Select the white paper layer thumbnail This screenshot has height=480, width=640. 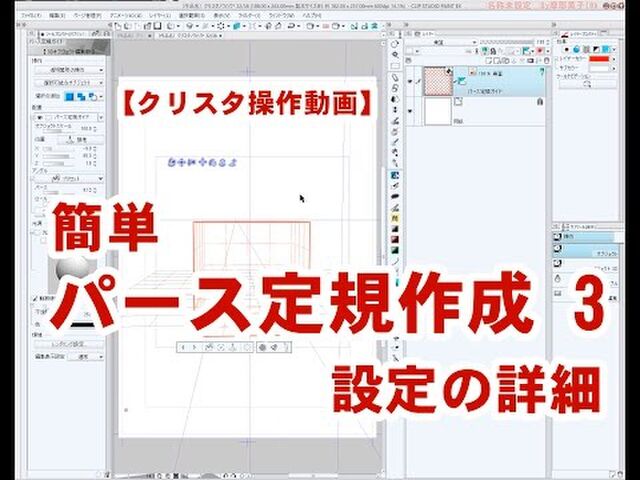click(438, 111)
